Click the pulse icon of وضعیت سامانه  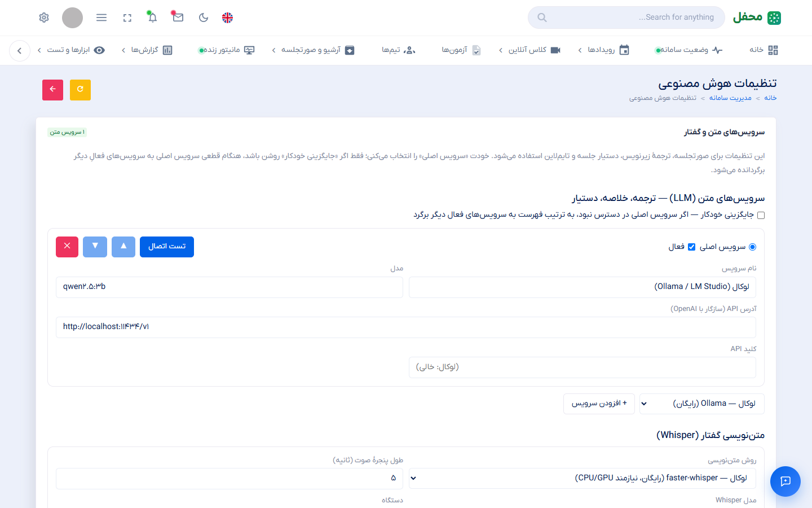[x=717, y=50]
